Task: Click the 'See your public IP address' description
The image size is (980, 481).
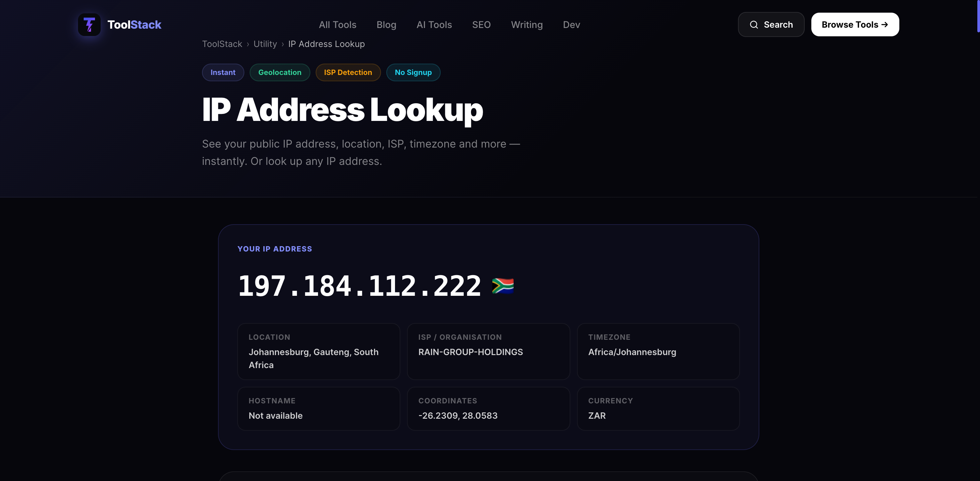Action: tap(361, 153)
